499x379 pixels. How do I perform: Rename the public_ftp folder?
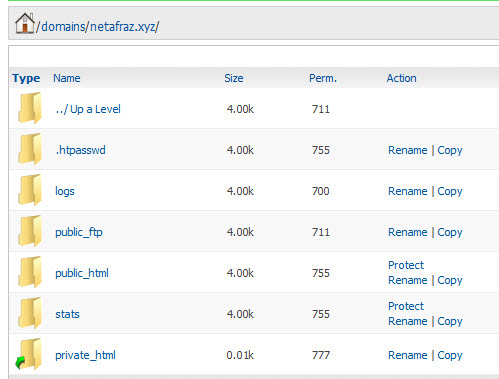(408, 232)
